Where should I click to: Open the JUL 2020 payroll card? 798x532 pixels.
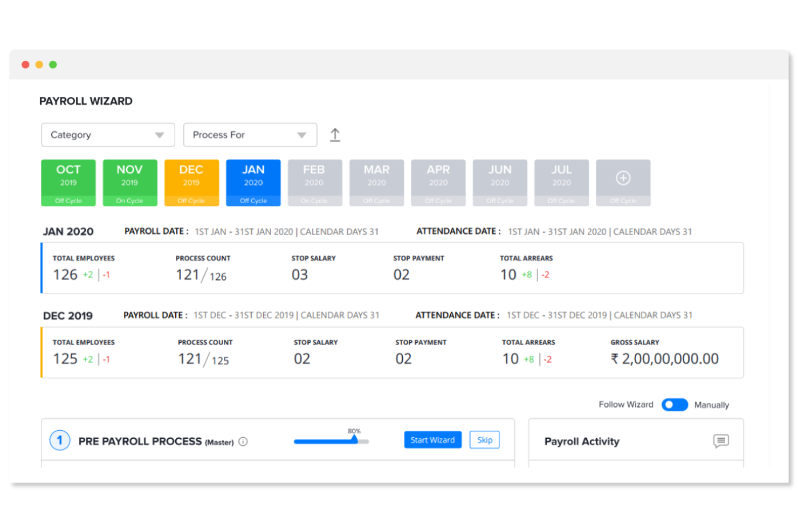point(561,182)
